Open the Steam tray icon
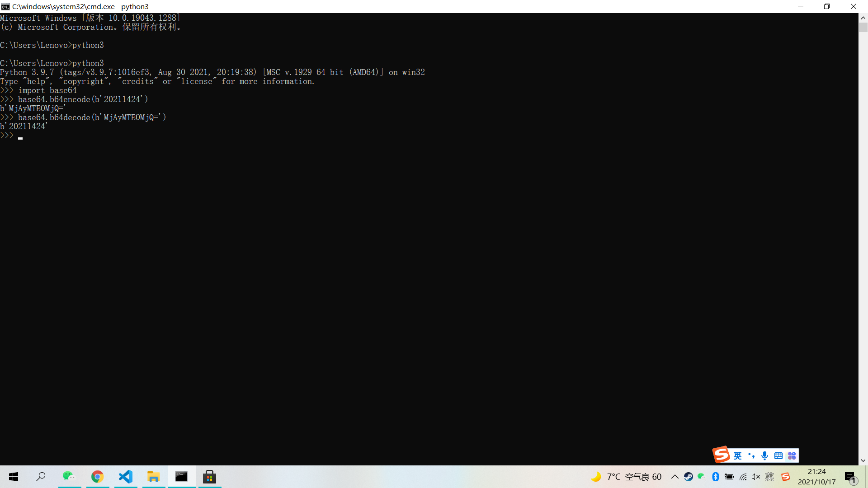This screenshot has width=868, height=488. click(x=688, y=477)
